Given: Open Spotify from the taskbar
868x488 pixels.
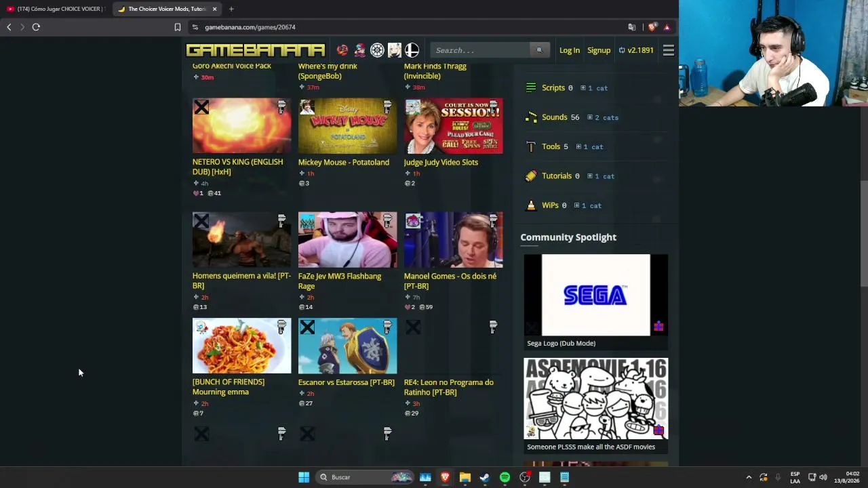Looking at the screenshot, I should (x=505, y=477).
